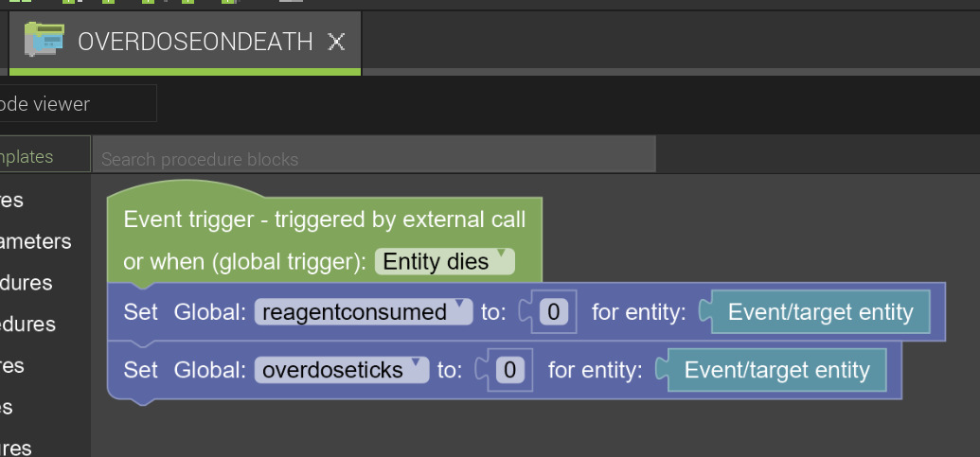Expand the reagentconsumed variable dropdown
The image size is (980, 457).
364,311
